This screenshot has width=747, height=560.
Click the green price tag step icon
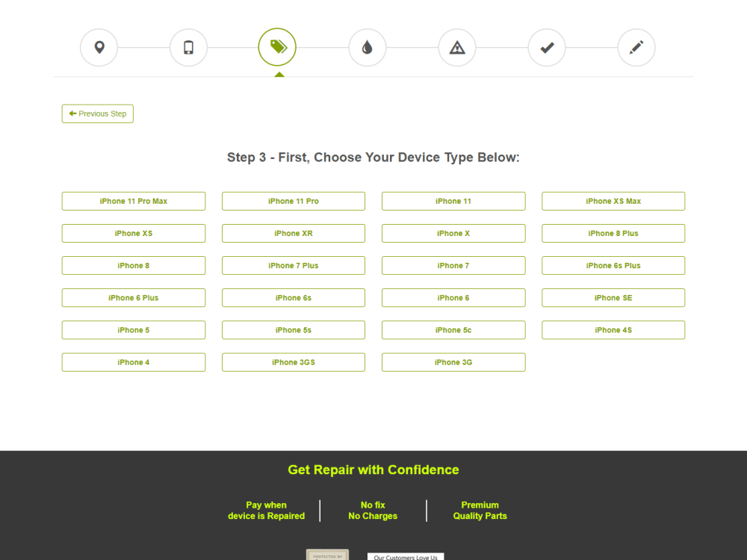[277, 47]
